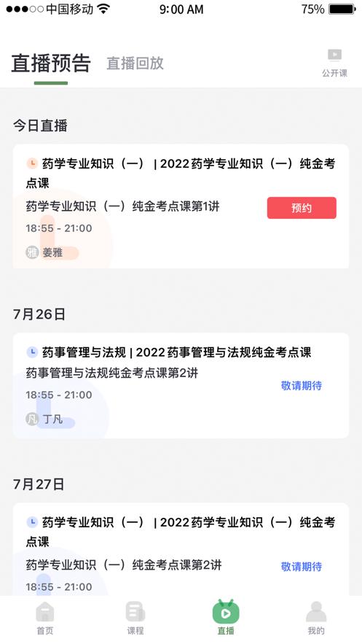Tap the blue clock icon beside 药事管理与法规
This screenshot has width=362, height=644.
pos(32,352)
